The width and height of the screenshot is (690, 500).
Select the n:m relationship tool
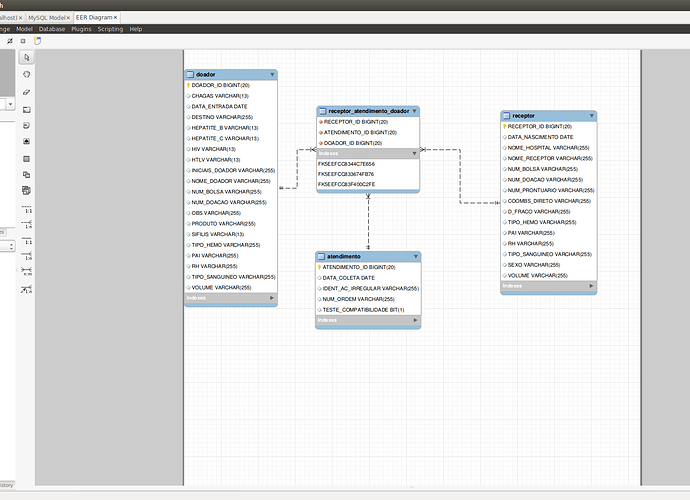(x=27, y=271)
